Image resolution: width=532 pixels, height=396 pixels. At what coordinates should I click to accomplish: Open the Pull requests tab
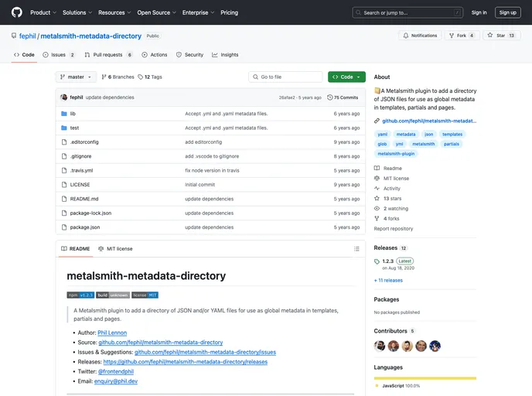[108, 55]
